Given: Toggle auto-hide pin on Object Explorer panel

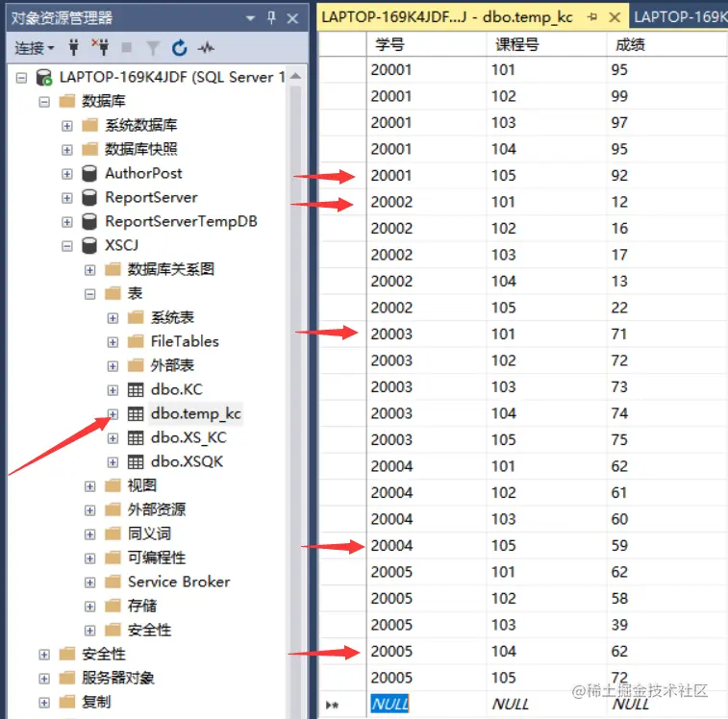Looking at the screenshot, I should pyautogui.click(x=271, y=18).
